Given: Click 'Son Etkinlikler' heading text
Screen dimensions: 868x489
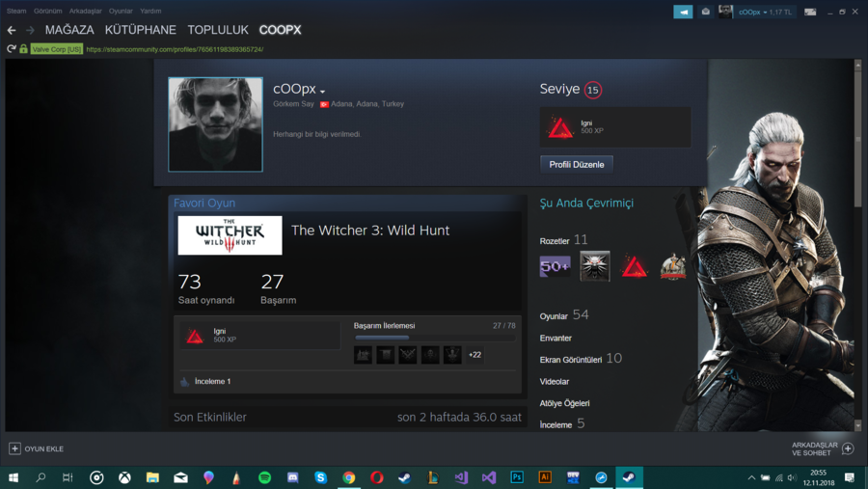Looking at the screenshot, I should [210, 418].
